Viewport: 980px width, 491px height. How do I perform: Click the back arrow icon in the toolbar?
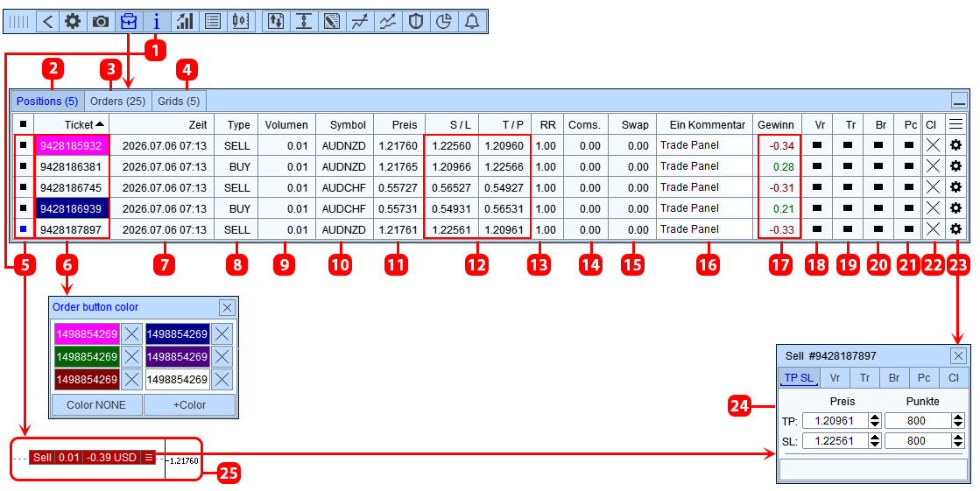47,21
